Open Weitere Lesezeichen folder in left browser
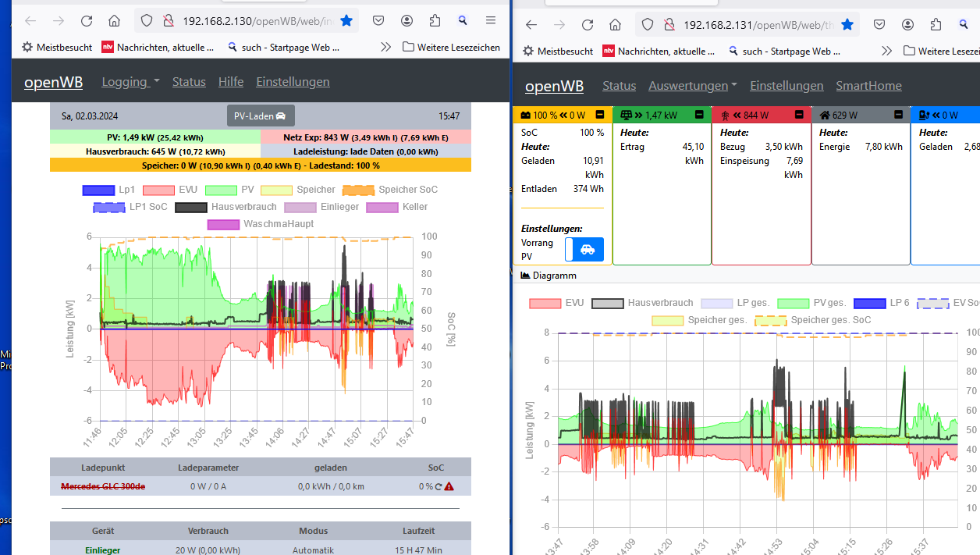 (451, 47)
